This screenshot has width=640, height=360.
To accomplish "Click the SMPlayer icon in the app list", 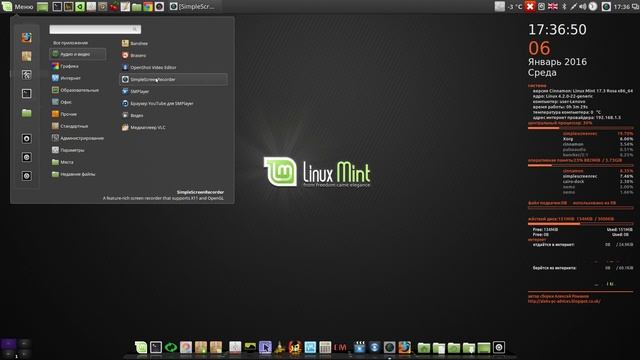I will tap(125, 91).
